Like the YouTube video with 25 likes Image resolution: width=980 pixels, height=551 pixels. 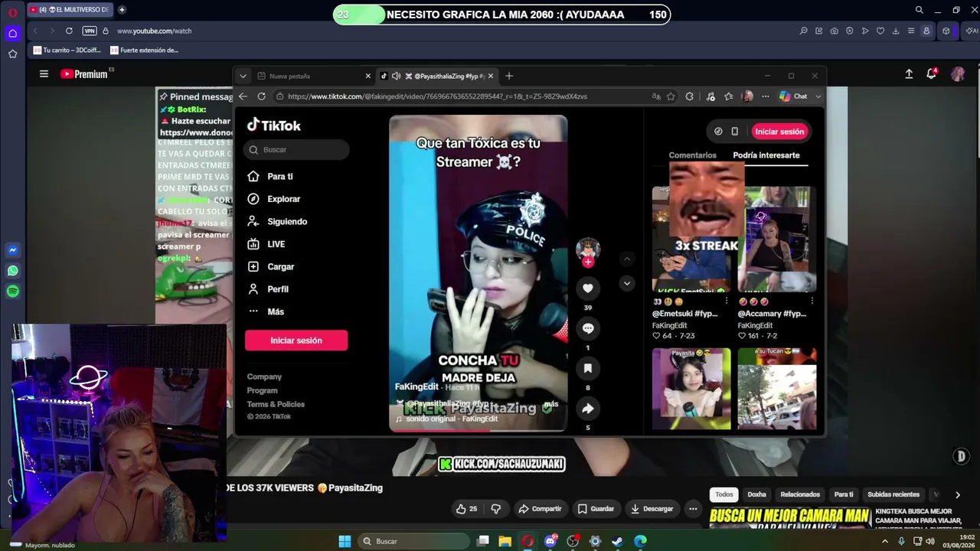click(x=467, y=509)
